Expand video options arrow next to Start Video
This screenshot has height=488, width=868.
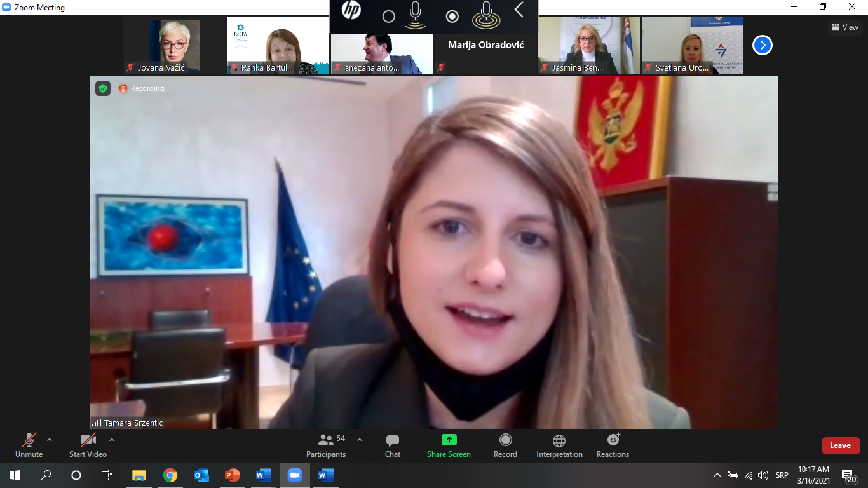coord(112,440)
